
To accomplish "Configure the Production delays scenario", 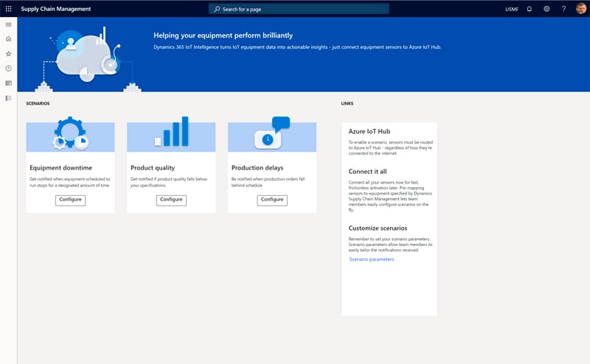I will pos(272,200).
